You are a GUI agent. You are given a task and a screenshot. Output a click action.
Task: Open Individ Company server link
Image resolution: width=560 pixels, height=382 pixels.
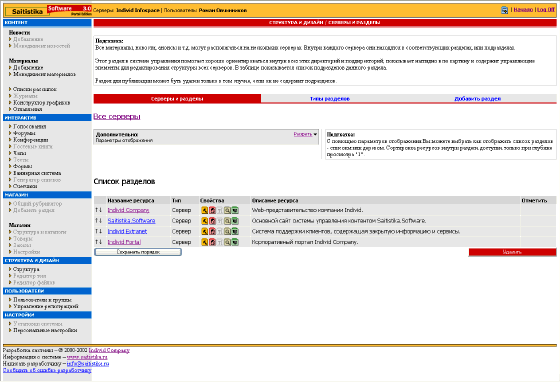click(128, 210)
